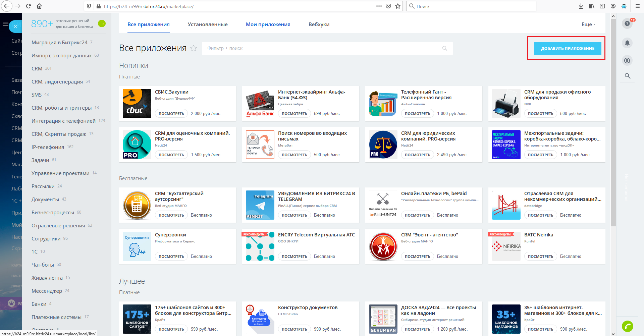Open the Firefox hamburger menu
This screenshot has height=336, width=644.
coord(637,6)
